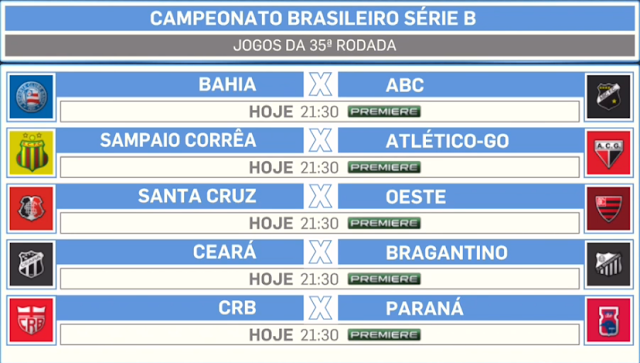The width and height of the screenshot is (640, 363).
Task: Click the Oeste red-black shield
Action: 609,209
